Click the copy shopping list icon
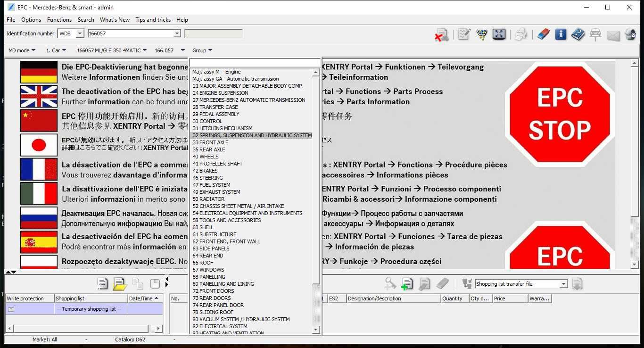Screen dimensions: 644x348 coord(138,283)
